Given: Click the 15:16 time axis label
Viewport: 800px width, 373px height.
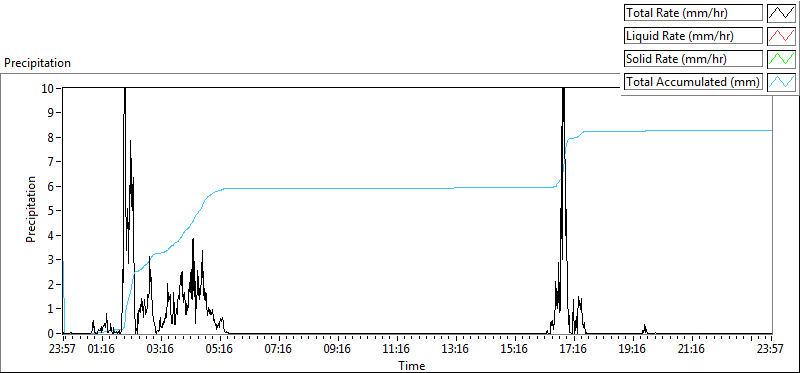Looking at the screenshot, I should [x=515, y=350].
